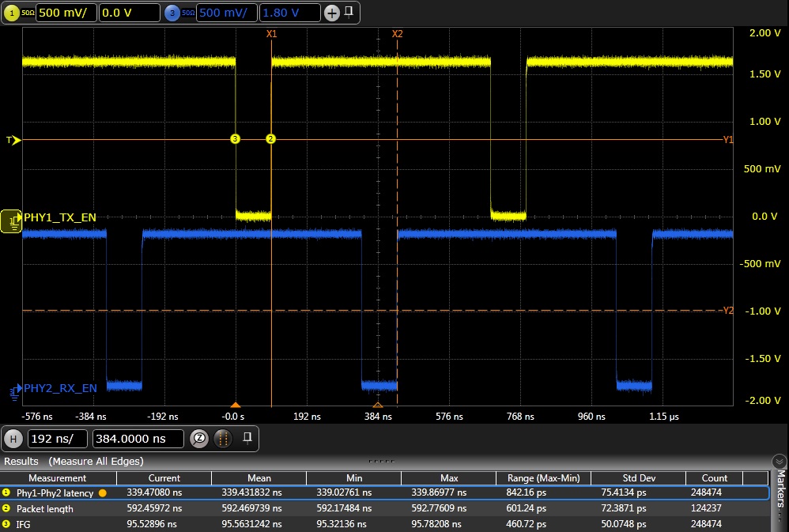Edit channel 1 scale 500 mV/ field
Viewport: 789px width, 532px height.
66,13
